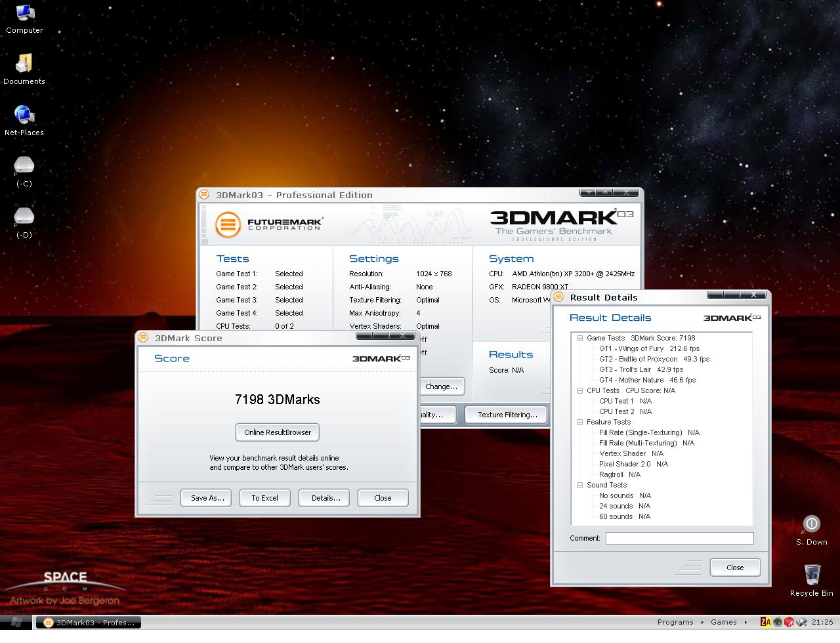The width and height of the screenshot is (840, 643).
Task: Collapse the Game Tests tree node
Action: tap(580, 339)
